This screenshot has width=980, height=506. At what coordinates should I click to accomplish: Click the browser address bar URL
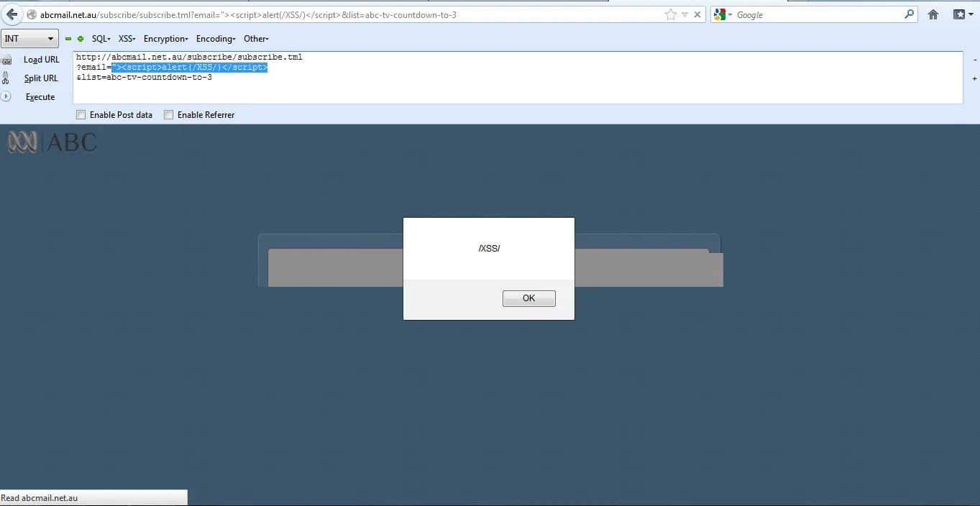248,15
